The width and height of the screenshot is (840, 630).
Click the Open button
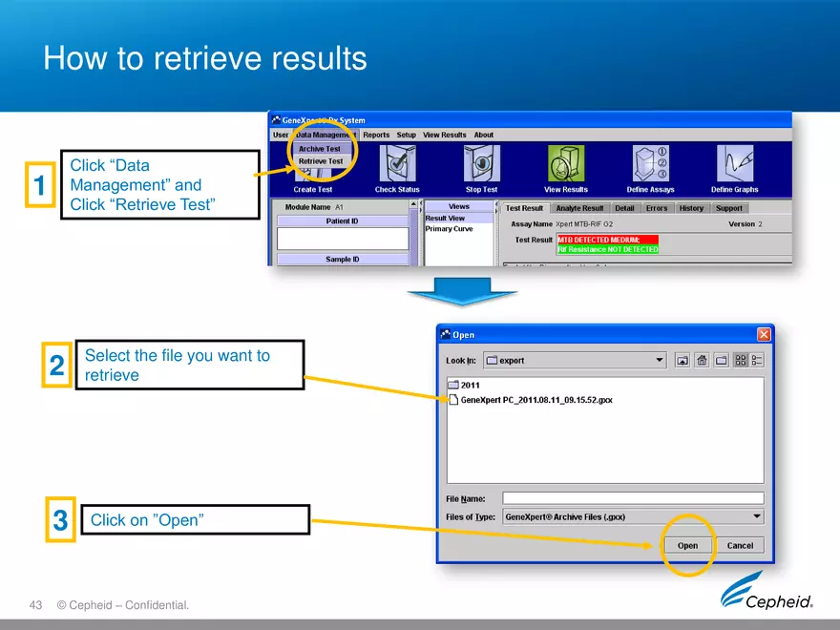point(687,545)
